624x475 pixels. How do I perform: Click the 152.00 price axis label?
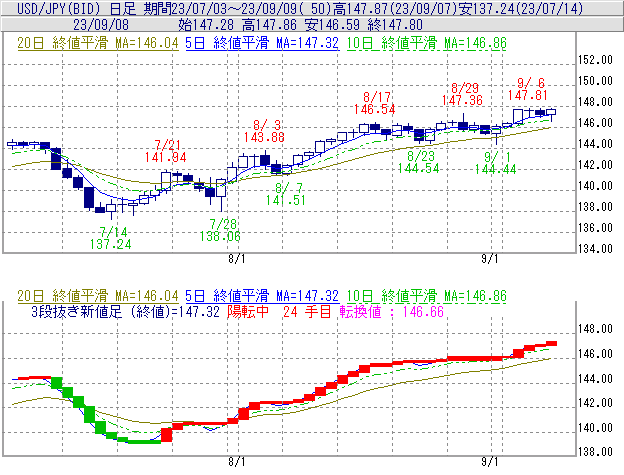pyautogui.click(x=595, y=60)
